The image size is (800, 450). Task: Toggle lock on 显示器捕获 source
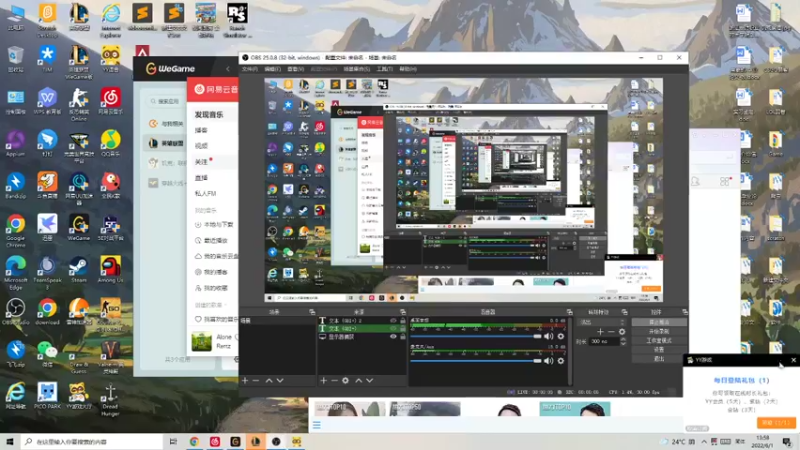(403, 337)
